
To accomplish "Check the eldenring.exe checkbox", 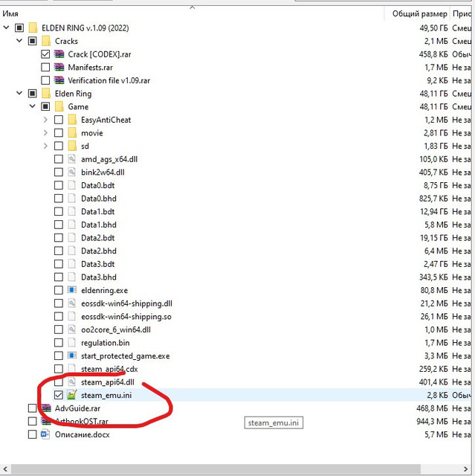I will coord(59,290).
